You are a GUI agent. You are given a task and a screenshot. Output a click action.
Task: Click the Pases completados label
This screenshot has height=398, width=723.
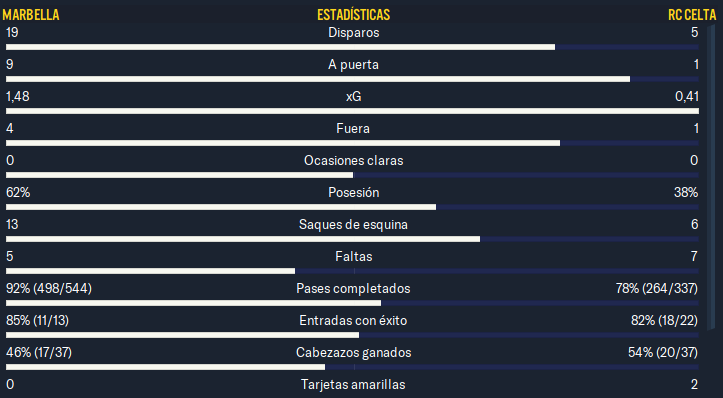353,289
